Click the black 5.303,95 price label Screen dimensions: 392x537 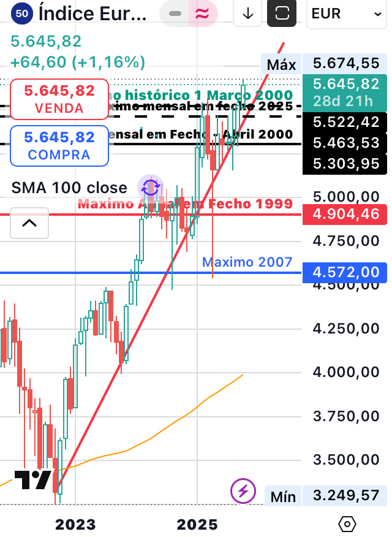click(345, 164)
